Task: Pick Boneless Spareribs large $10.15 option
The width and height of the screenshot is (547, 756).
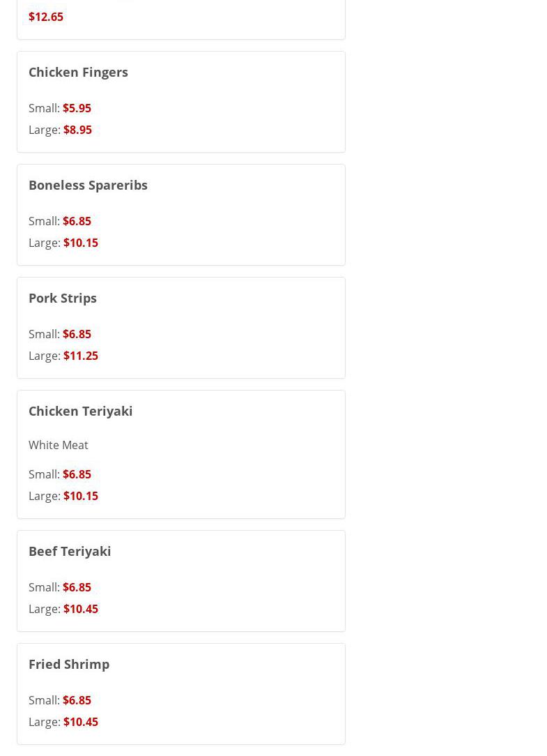Action: tap(80, 243)
